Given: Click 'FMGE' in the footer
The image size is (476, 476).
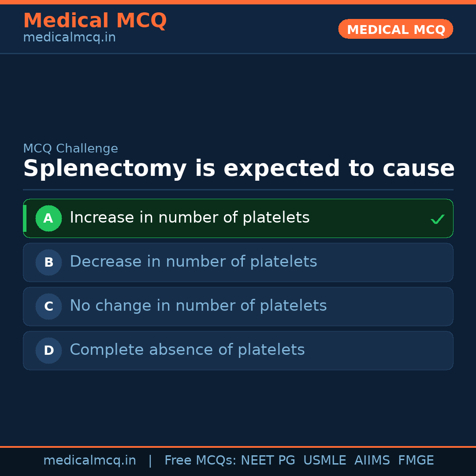Looking at the screenshot, I should (x=416, y=461).
